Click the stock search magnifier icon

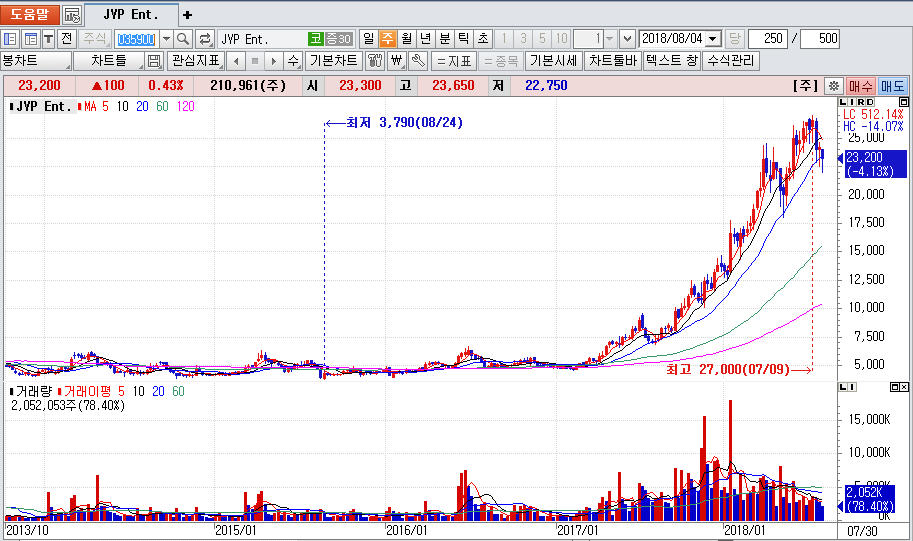(x=183, y=39)
